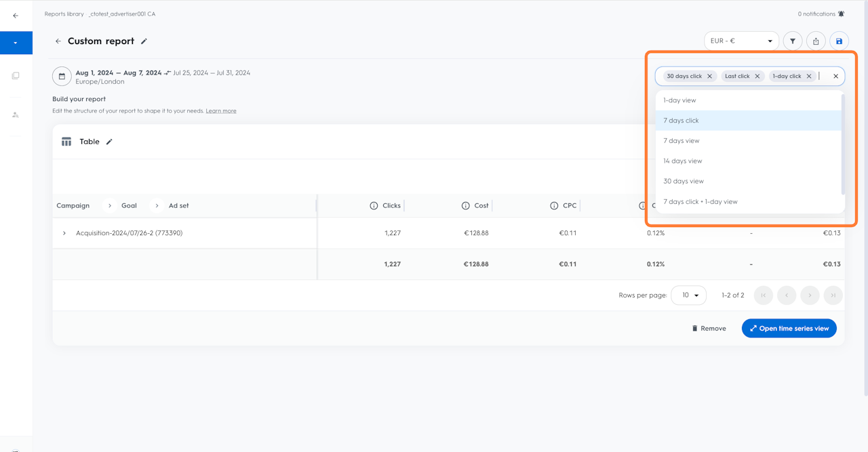
Task: Click the info icon beside Cost
Action: 465,205
